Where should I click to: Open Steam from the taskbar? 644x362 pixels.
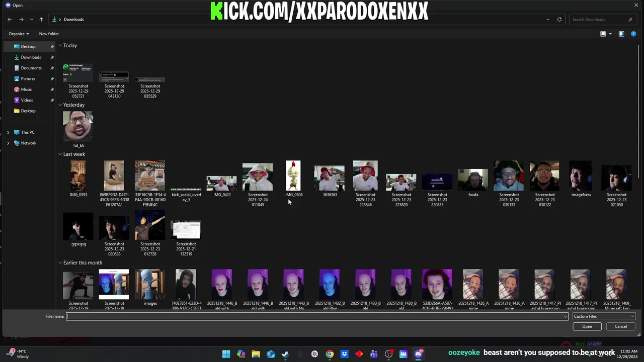click(x=285, y=354)
